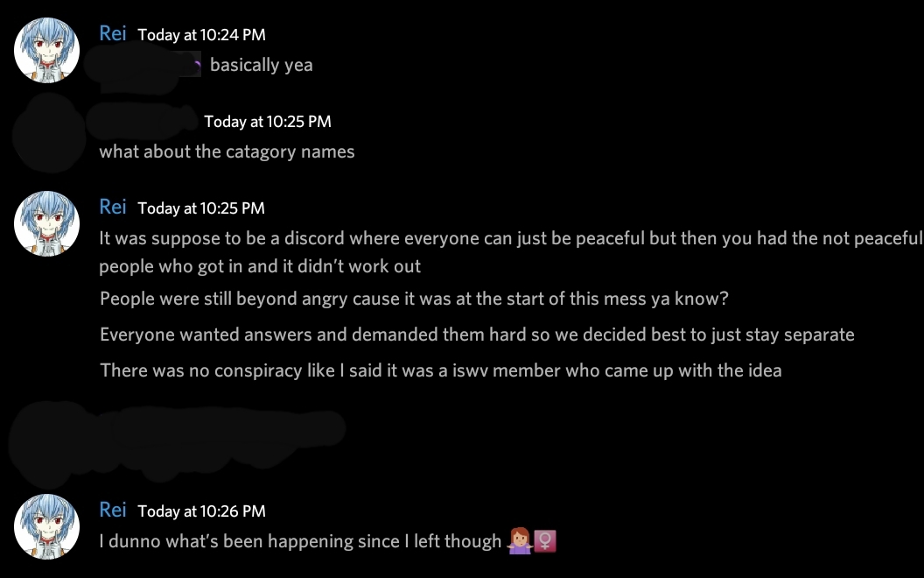Click the 10:25 PM timestamp above 'catagory names'
Screen dimensions: 924x578
pos(268,122)
